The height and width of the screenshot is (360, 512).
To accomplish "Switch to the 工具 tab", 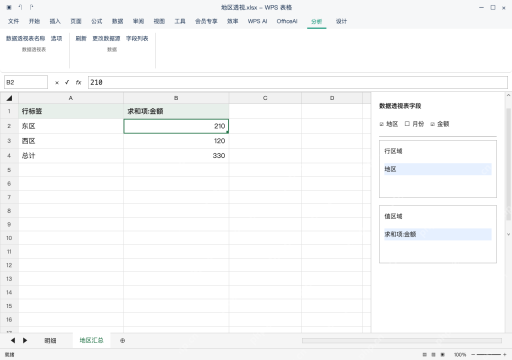I will (180, 21).
